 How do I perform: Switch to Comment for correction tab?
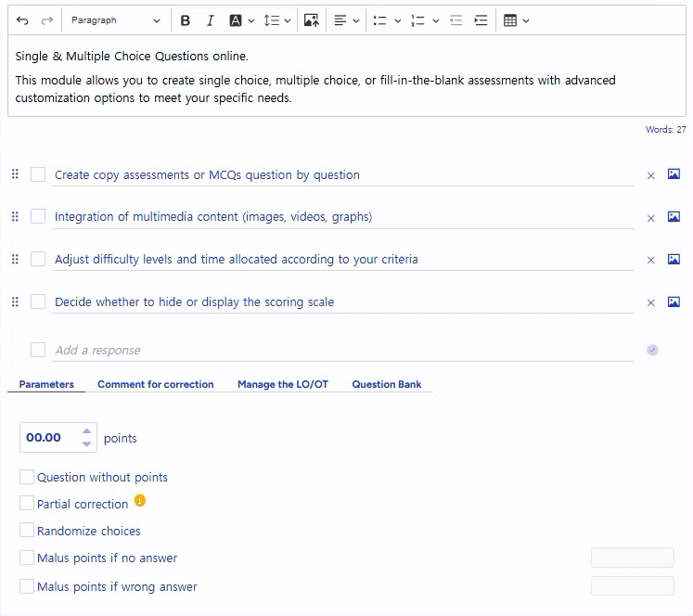(155, 384)
